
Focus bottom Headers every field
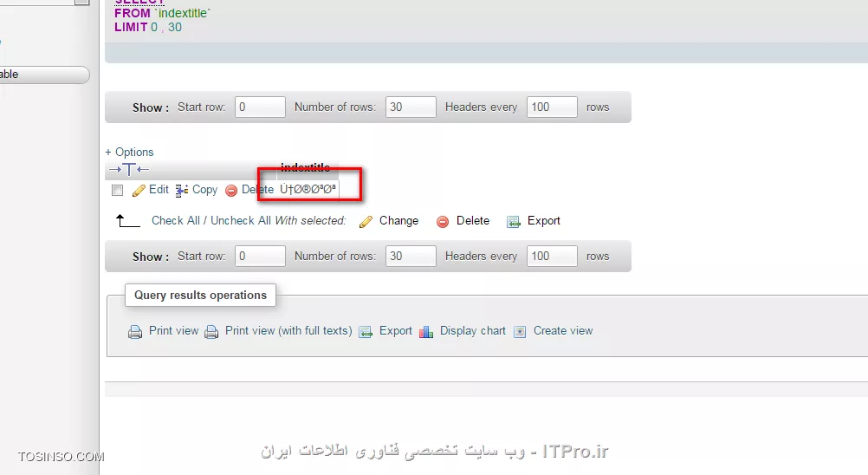552,256
